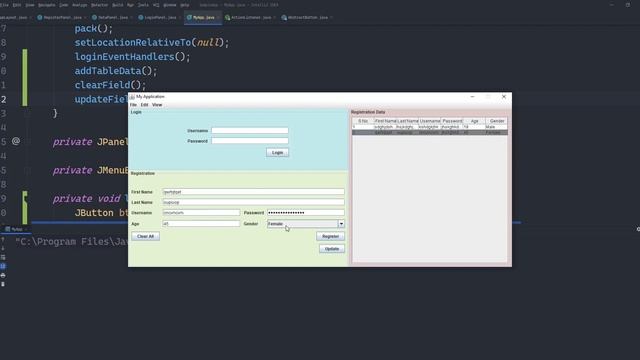Click the Registration Username field
This screenshot has height=360, width=640.
(201, 213)
